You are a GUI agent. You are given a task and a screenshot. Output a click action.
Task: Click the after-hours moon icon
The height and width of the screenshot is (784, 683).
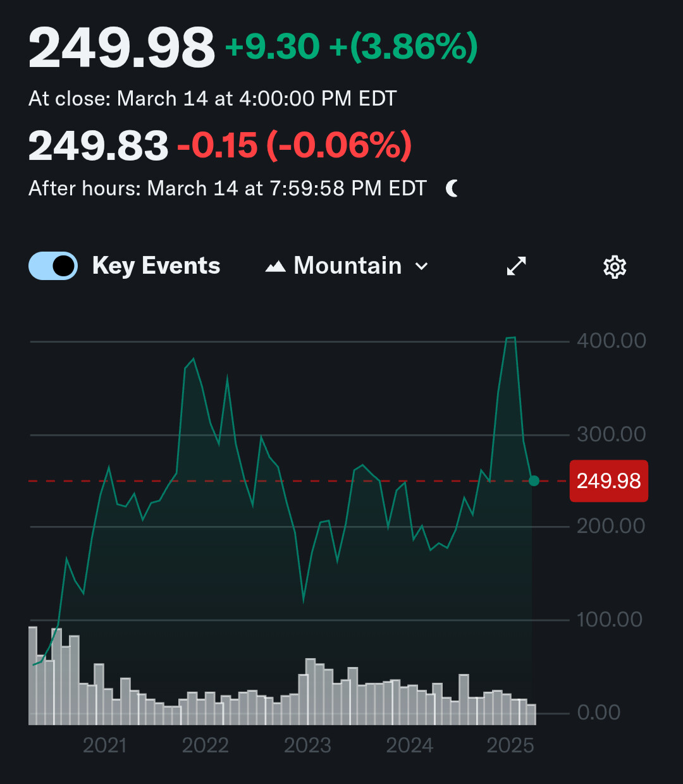click(452, 188)
